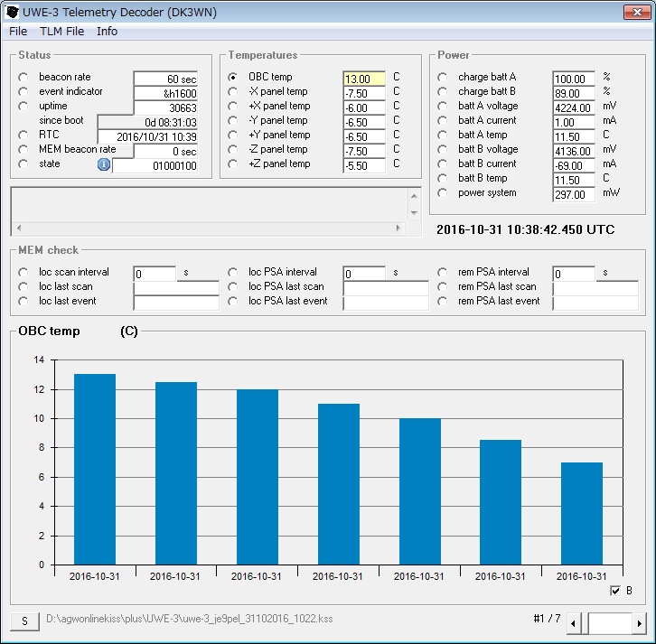The image size is (656, 644).
Task: Select the event indicator radio button
Action: (x=23, y=92)
